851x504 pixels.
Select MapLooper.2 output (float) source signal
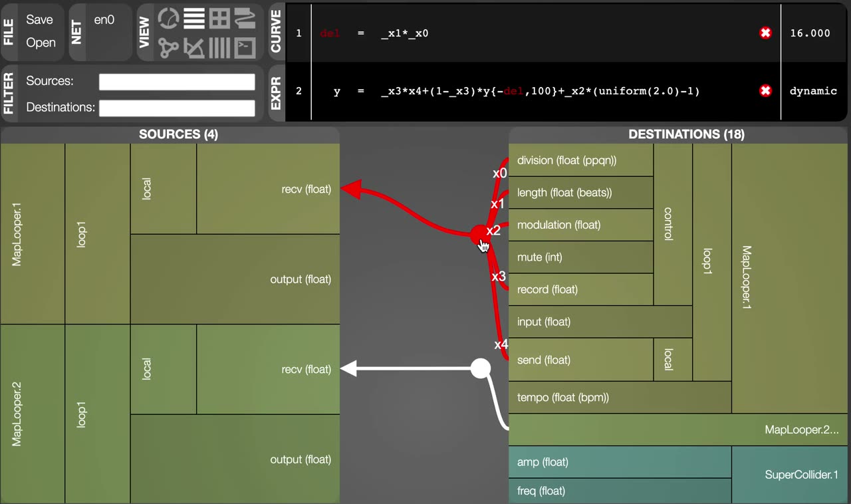pos(235,459)
